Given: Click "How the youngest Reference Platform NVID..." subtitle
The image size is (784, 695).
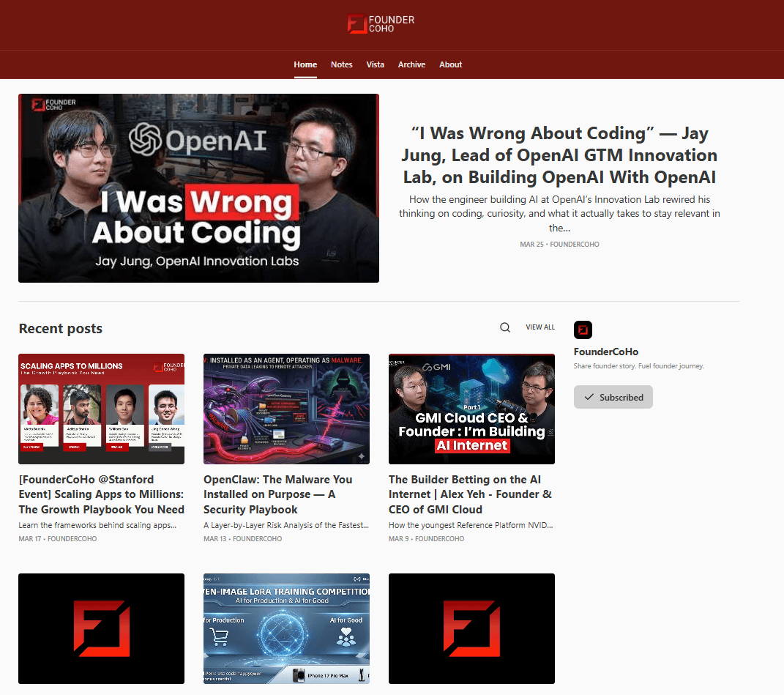Looking at the screenshot, I should pyautogui.click(x=471, y=525).
